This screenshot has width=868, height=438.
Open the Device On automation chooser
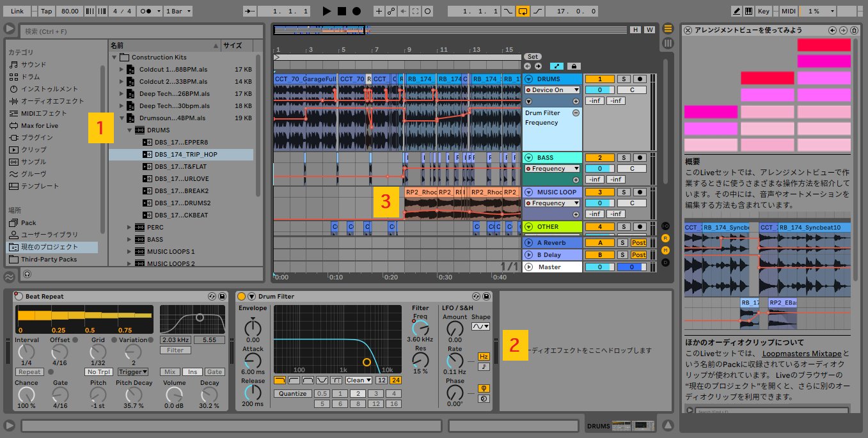[x=552, y=90]
